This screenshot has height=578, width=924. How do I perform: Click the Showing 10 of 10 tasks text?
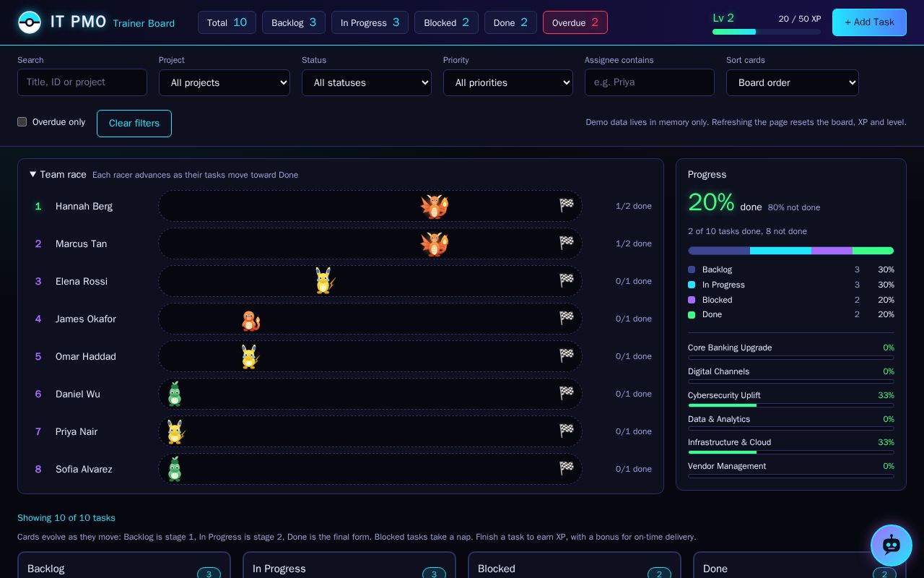[x=66, y=518]
